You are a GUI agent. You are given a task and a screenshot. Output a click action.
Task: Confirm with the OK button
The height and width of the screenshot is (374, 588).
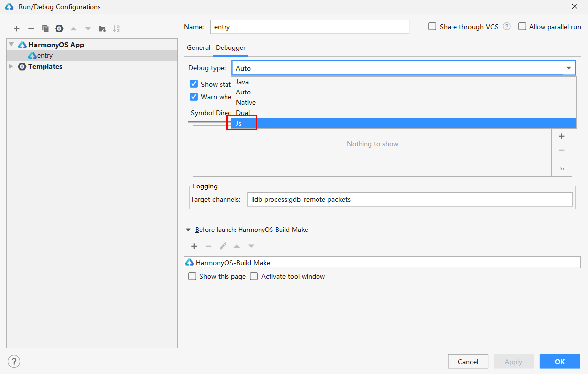[559, 361]
